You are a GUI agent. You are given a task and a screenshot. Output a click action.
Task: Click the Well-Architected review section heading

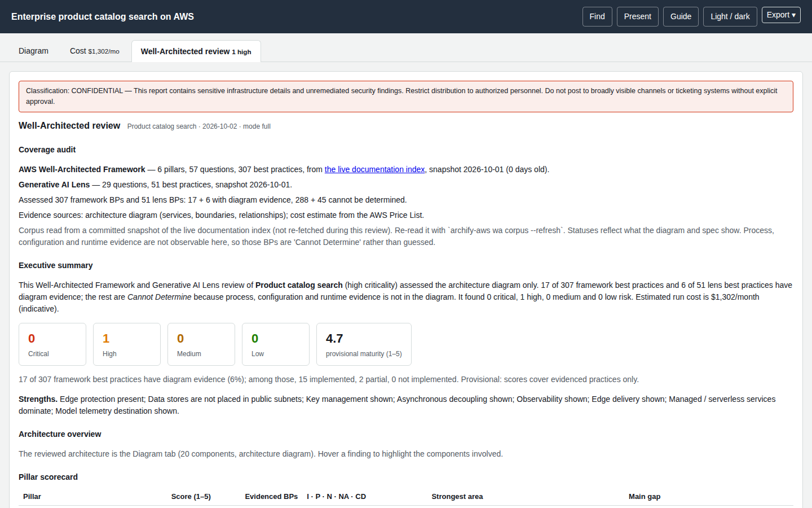tap(69, 125)
